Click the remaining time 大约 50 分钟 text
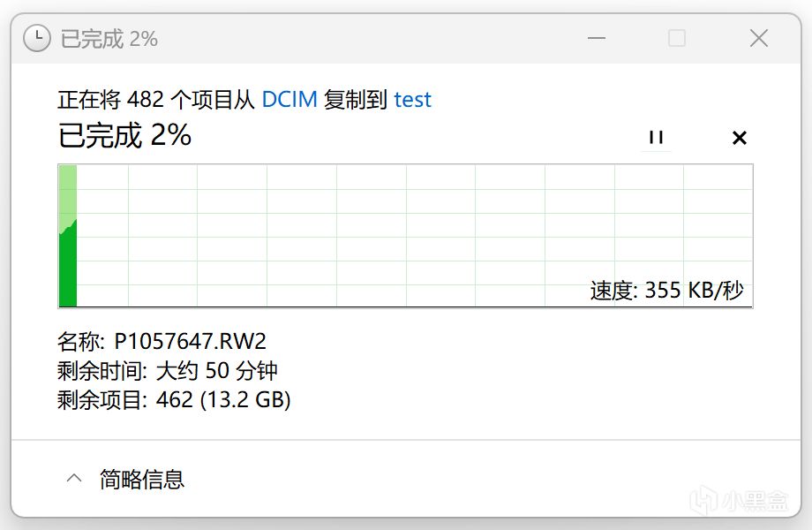The width and height of the screenshot is (812, 530). click(216, 370)
